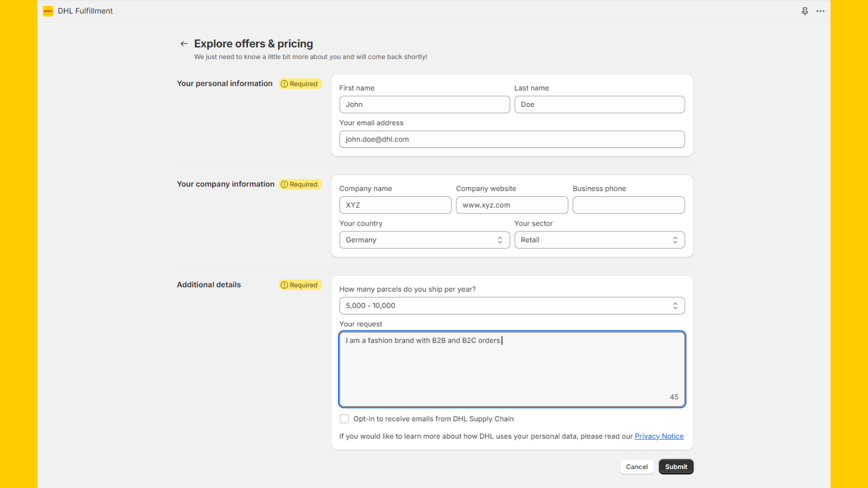
Task: Click the DHL Fulfillment app logo
Action: pyautogui.click(x=48, y=10)
